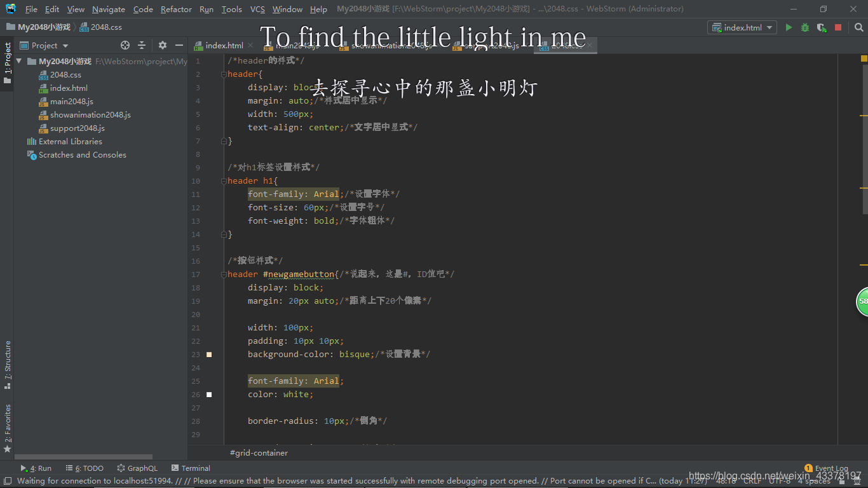
Task: Select all opened files with locate icon
Action: tap(125, 45)
